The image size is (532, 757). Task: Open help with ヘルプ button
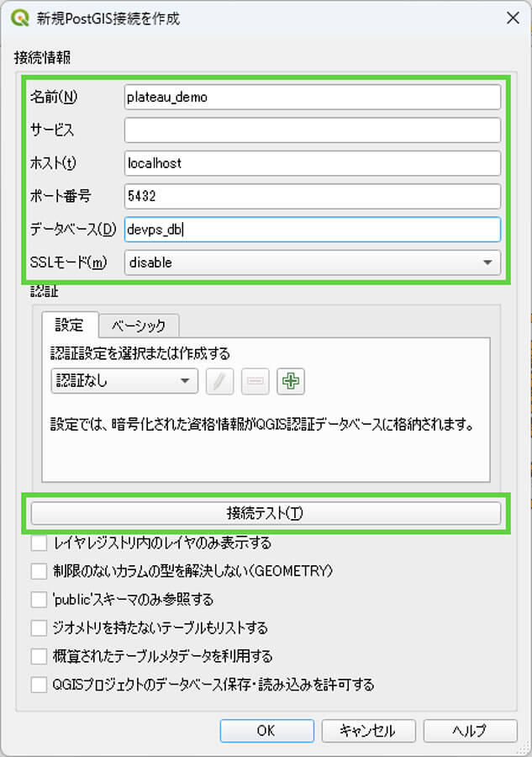471,730
